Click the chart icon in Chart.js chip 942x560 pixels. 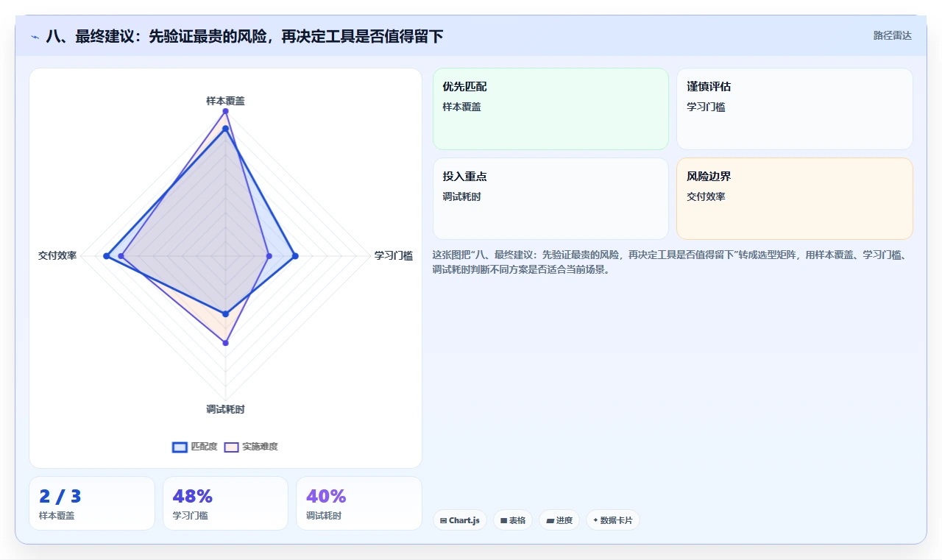click(443, 520)
